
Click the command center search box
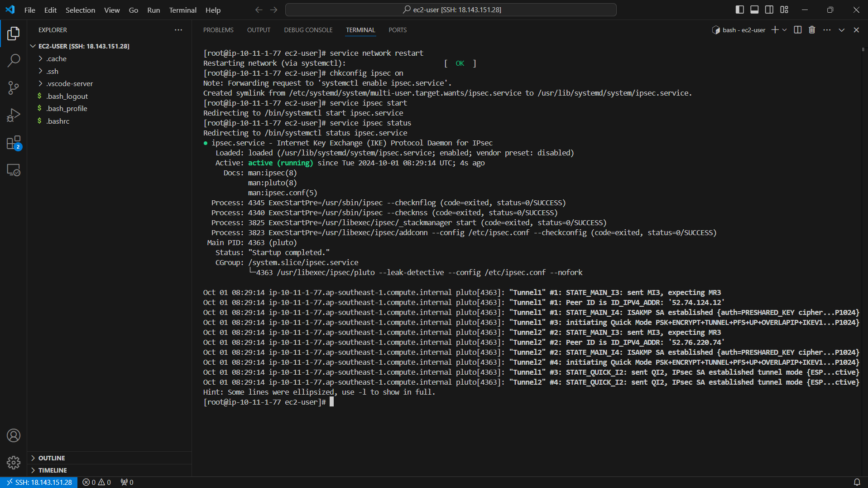451,10
